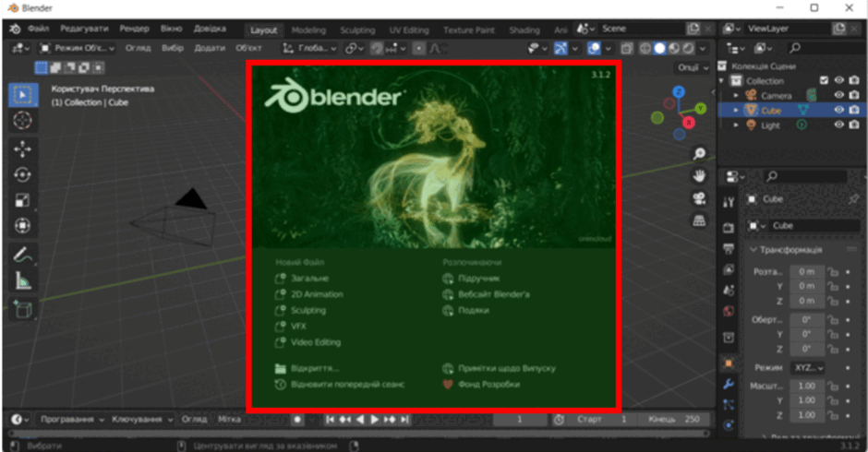Open the XYZ rotation mode dropdown
The height and width of the screenshot is (452, 868).
(x=808, y=368)
